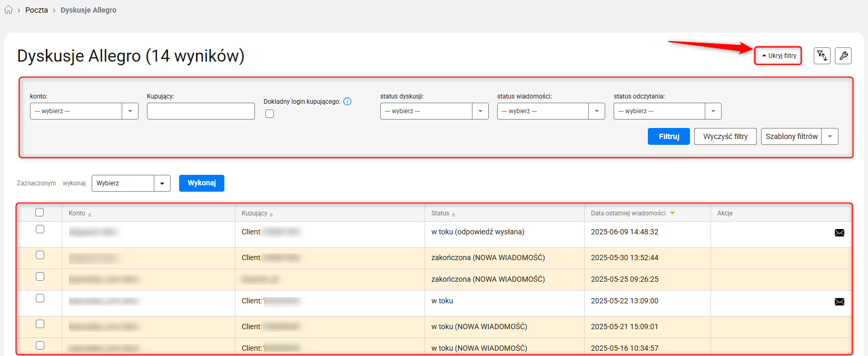Focus the Kupujący input field
The height and width of the screenshot is (356, 868).
pos(201,111)
